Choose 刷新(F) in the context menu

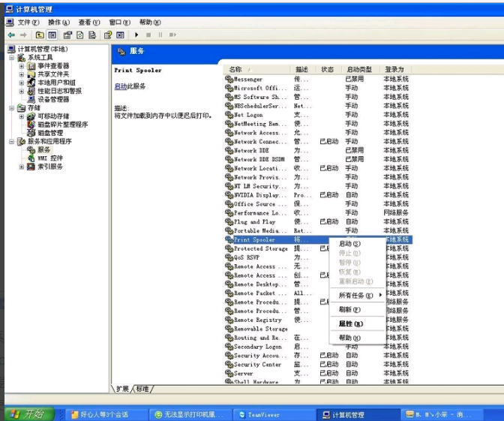(358, 309)
